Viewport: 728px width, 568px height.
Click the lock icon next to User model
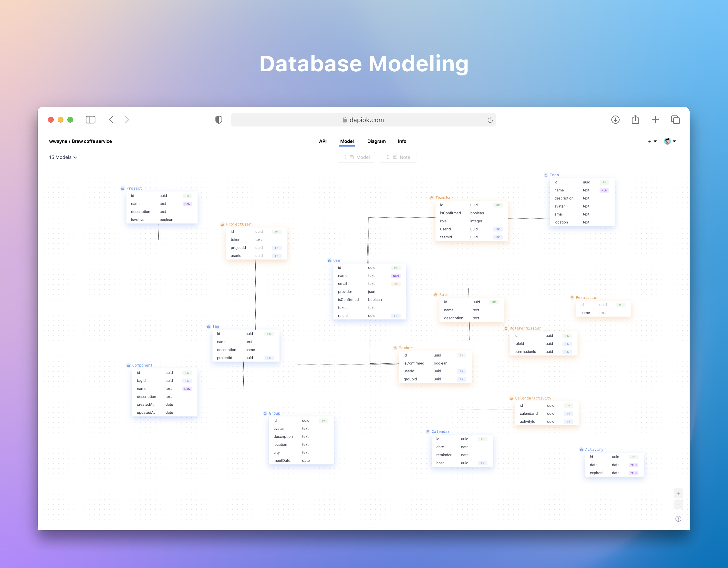coord(329,260)
